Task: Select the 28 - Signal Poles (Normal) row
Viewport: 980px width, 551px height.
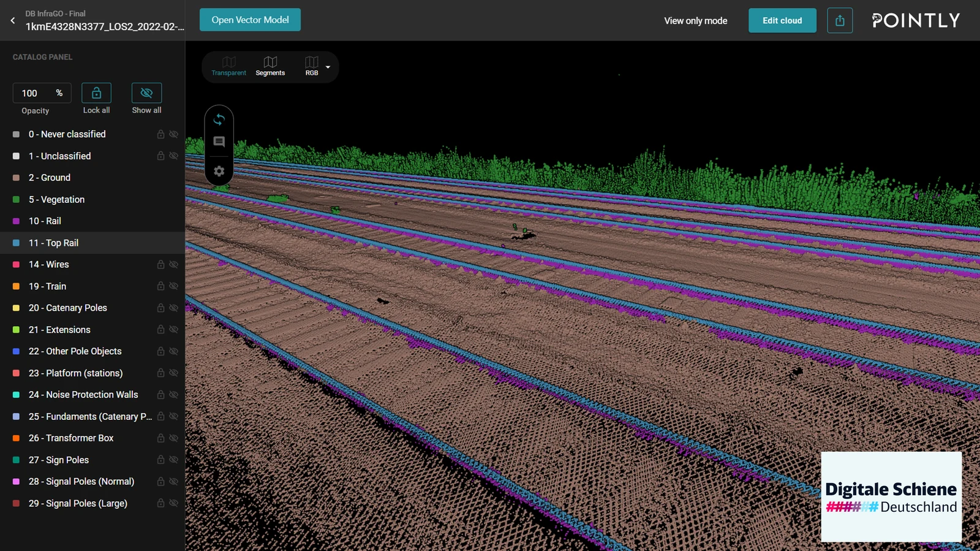Action: [92, 482]
